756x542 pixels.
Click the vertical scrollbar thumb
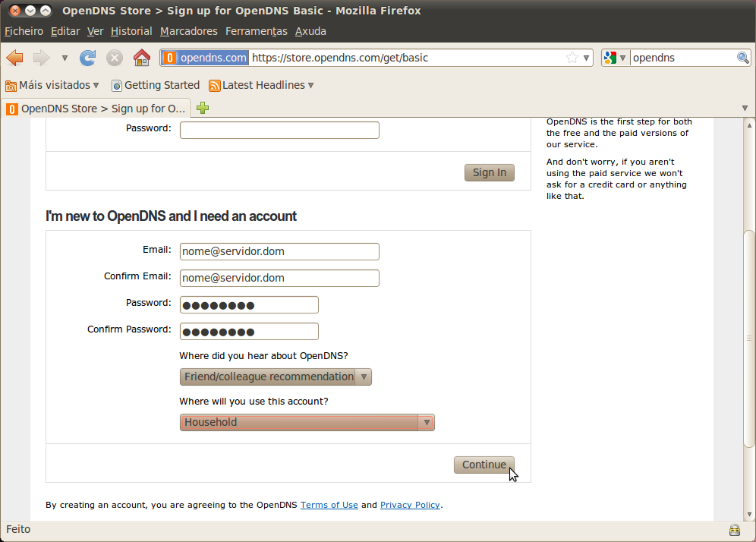click(749, 339)
